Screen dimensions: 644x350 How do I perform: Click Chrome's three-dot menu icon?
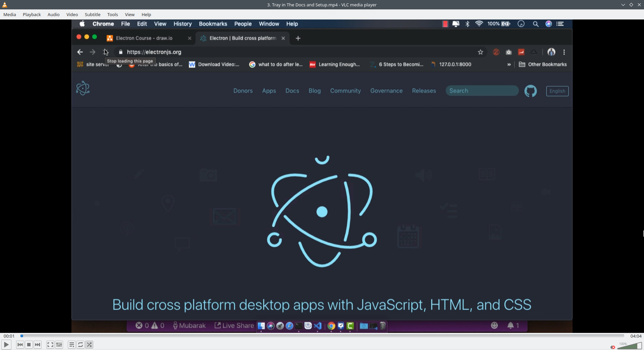tap(564, 52)
